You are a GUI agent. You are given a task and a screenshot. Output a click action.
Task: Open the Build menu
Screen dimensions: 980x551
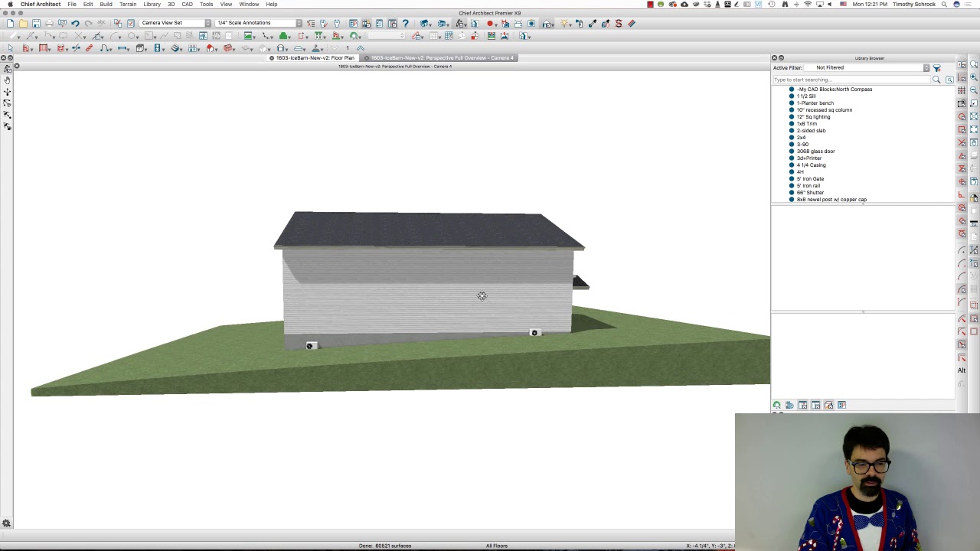point(106,4)
